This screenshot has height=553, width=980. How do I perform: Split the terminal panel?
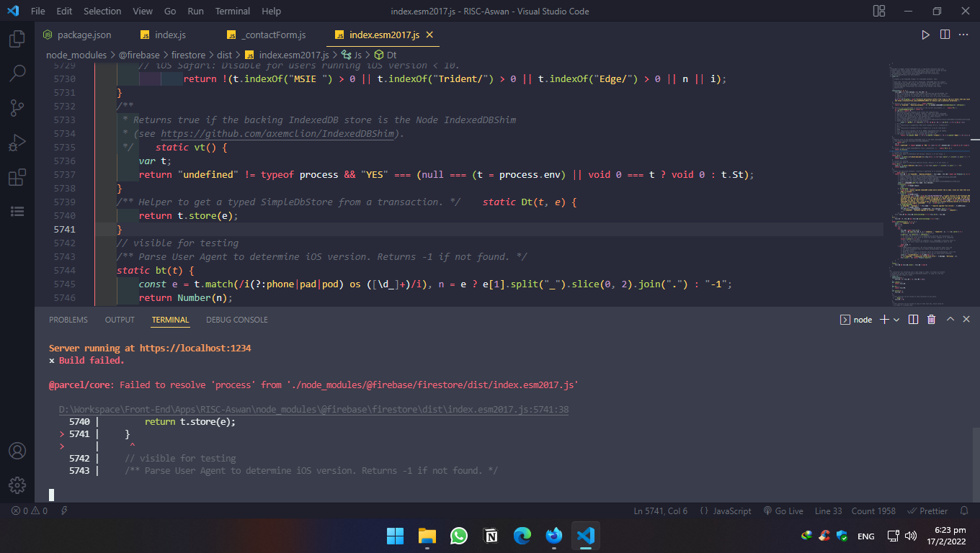tap(913, 320)
